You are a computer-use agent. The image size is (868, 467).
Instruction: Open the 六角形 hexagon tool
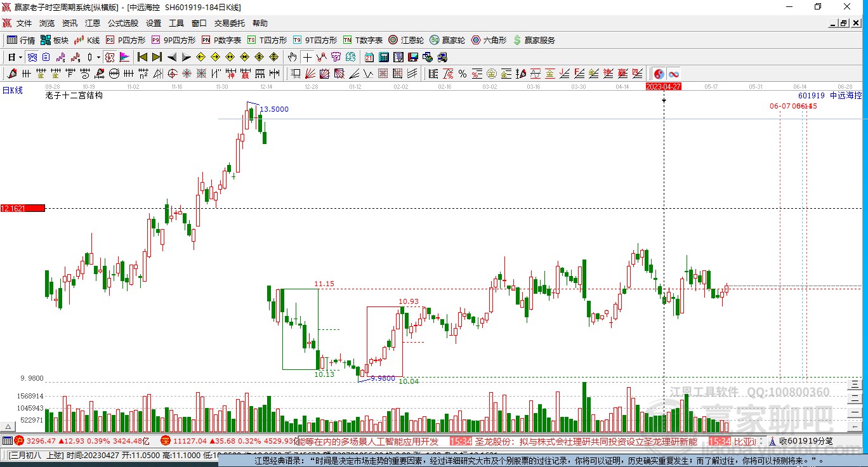pyautogui.click(x=489, y=40)
